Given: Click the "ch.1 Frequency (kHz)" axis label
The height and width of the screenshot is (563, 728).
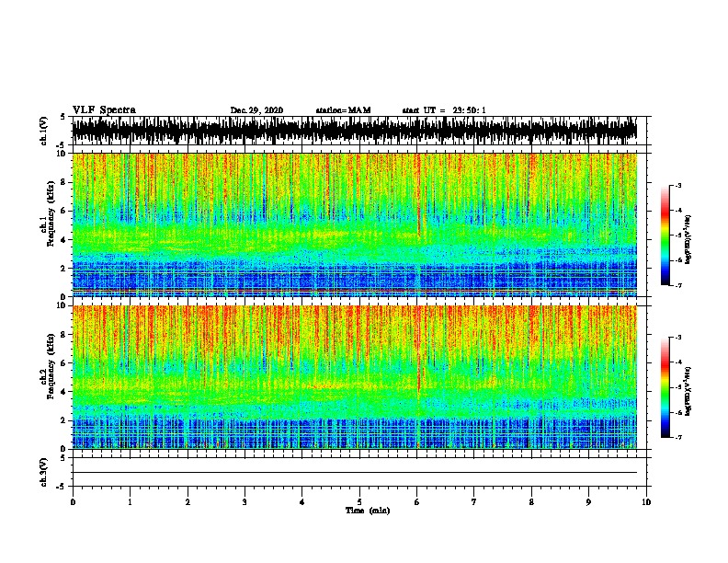Looking at the screenshot, I should 48,214.
